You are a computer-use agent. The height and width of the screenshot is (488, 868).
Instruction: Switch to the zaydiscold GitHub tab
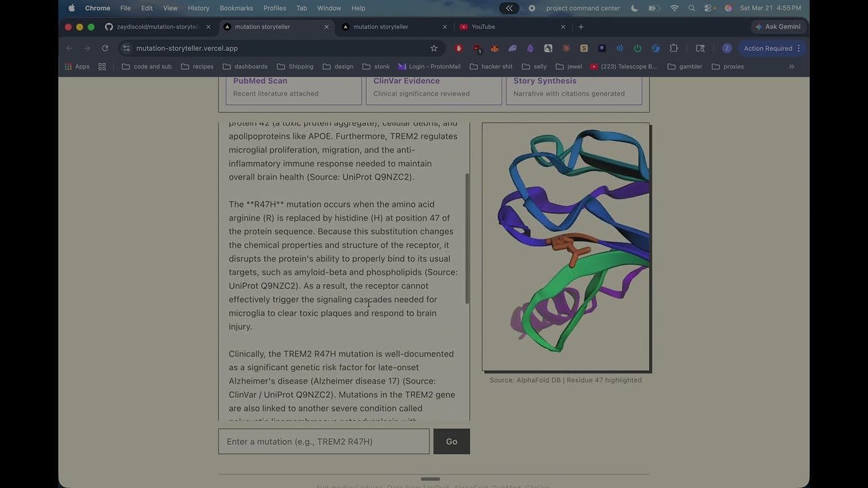click(157, 26)
